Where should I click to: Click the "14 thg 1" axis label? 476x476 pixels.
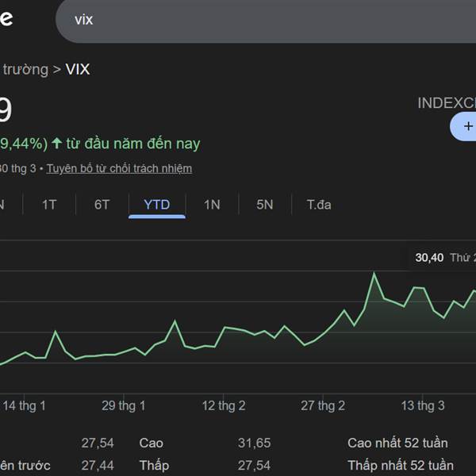click(x=25, y=406)
